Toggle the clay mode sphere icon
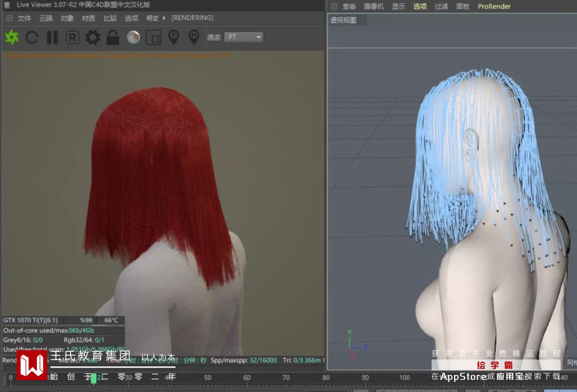 pyautogui.click(x=133, y=37)
